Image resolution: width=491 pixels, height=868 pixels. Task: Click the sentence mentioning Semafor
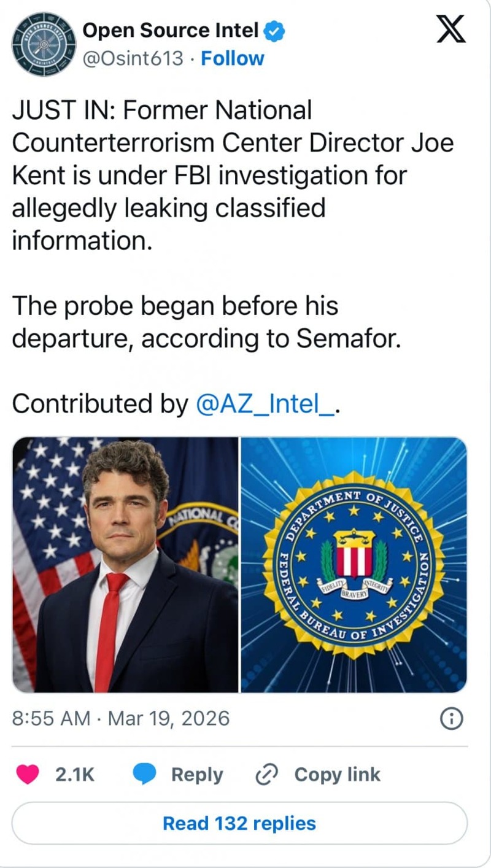click(x=206, y=322)
